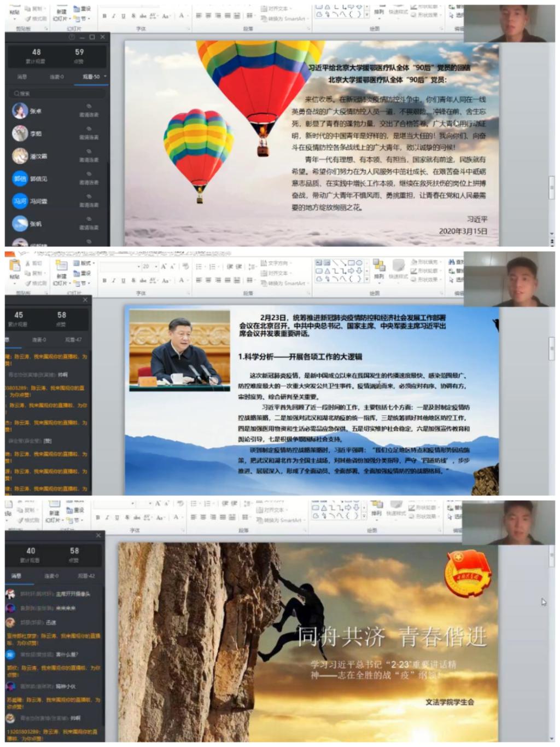This screenshot has width=560, height=747.
Task: Expand the arrow beside 观看·50
Action: (105, 77)
